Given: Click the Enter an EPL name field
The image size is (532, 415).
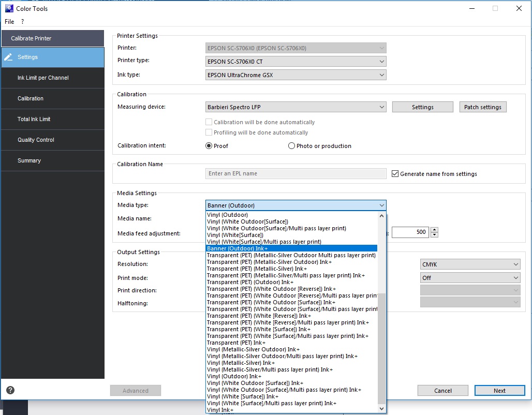Looking at the screenshot, I should coord(295,173).
